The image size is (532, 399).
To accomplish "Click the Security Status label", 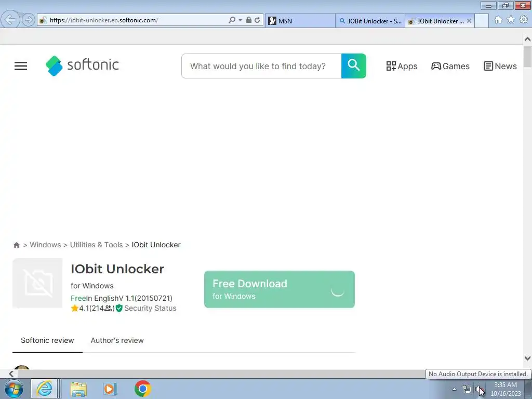I will pyautogui.click(x=150, y=308).
